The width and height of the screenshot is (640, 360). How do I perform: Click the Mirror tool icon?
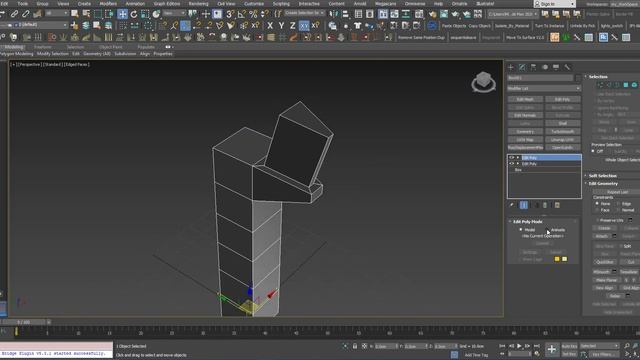coord(334,14)
